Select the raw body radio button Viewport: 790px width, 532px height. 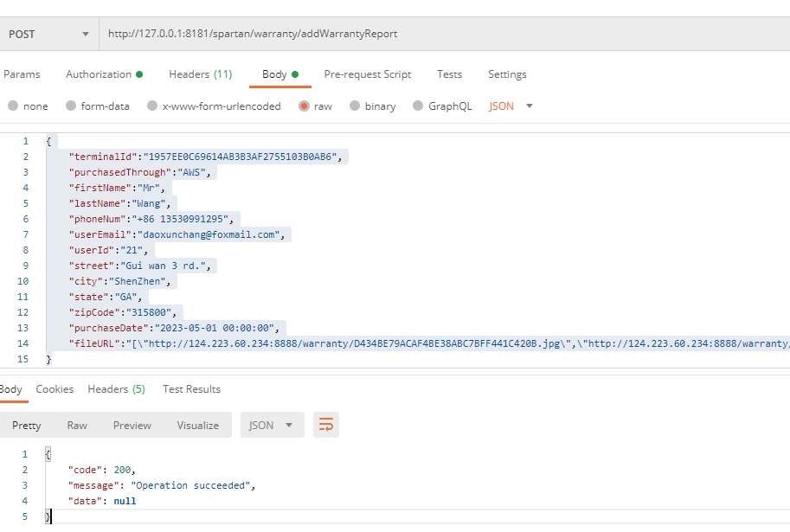tap(304, 106)
